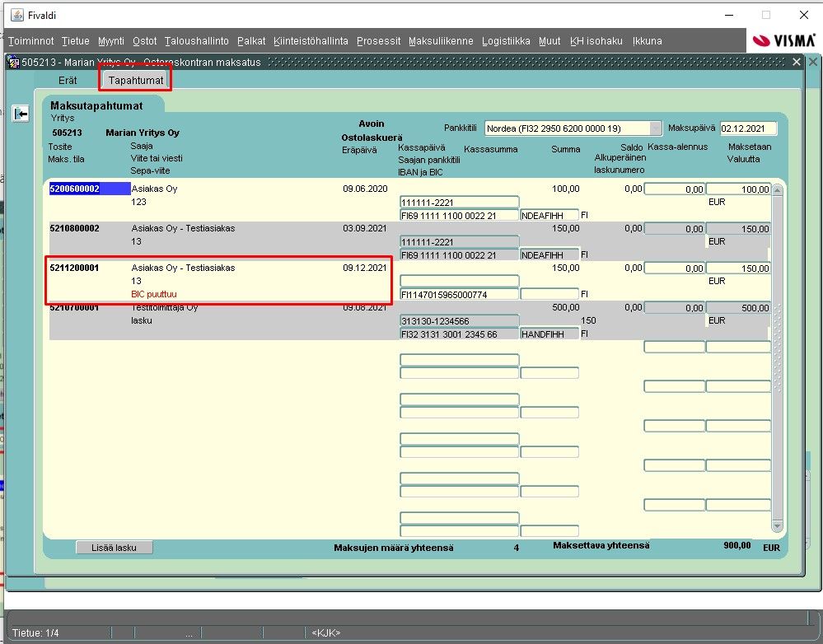Open the Tietue menu

76,41
